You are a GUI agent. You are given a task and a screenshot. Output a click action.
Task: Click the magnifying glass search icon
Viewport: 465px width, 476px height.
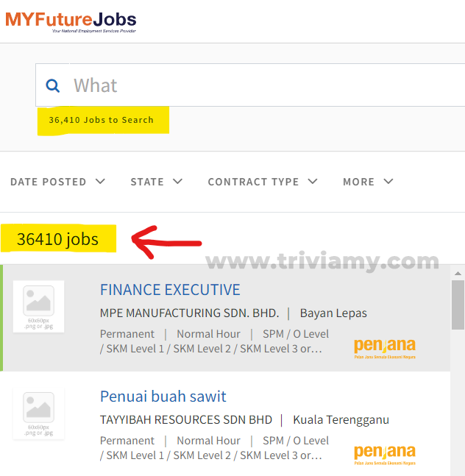tap(52, 85)
